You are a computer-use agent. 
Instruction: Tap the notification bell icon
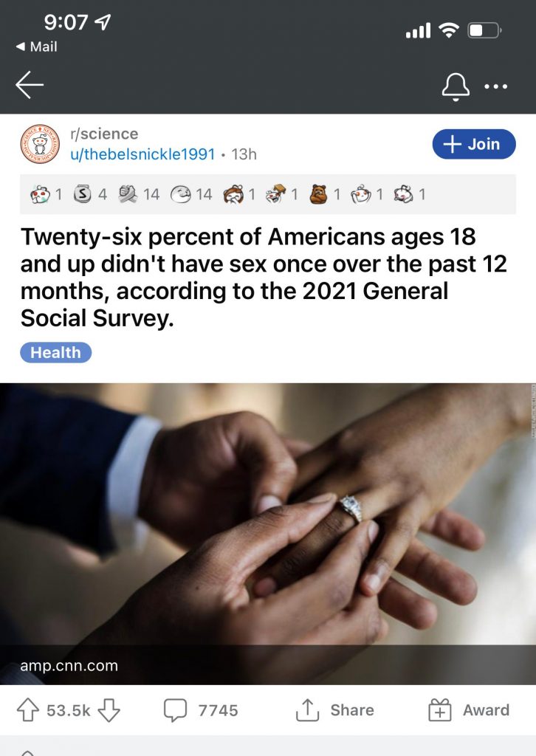455,86
